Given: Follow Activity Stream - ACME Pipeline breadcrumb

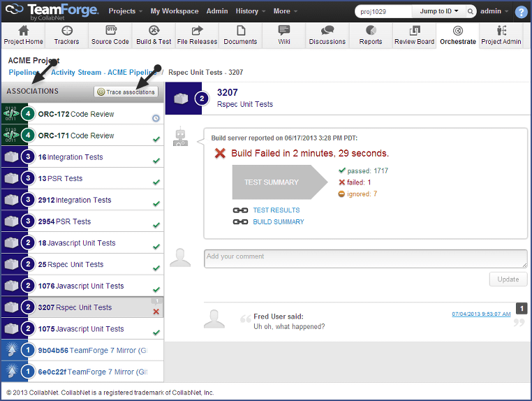Looking at the screenshot, I should pos(103,73).
